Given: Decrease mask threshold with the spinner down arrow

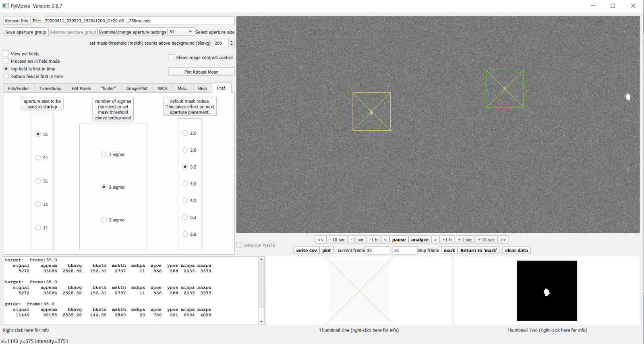Looking at the screenshot, I should point(231,45).
